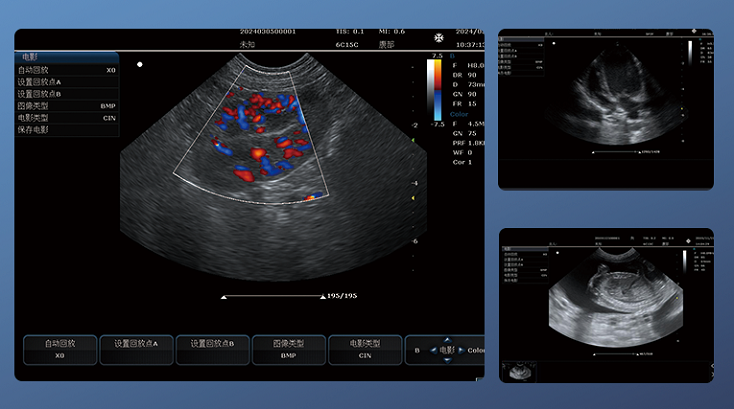
Task: Click the cine playback progress bar
Action: 273,296
